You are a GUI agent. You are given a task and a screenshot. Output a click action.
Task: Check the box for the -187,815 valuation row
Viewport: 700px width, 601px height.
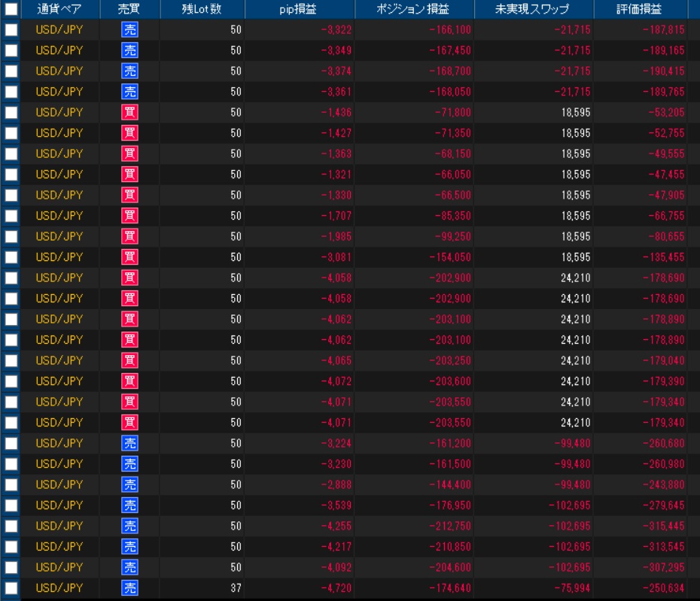pos(11,30)
